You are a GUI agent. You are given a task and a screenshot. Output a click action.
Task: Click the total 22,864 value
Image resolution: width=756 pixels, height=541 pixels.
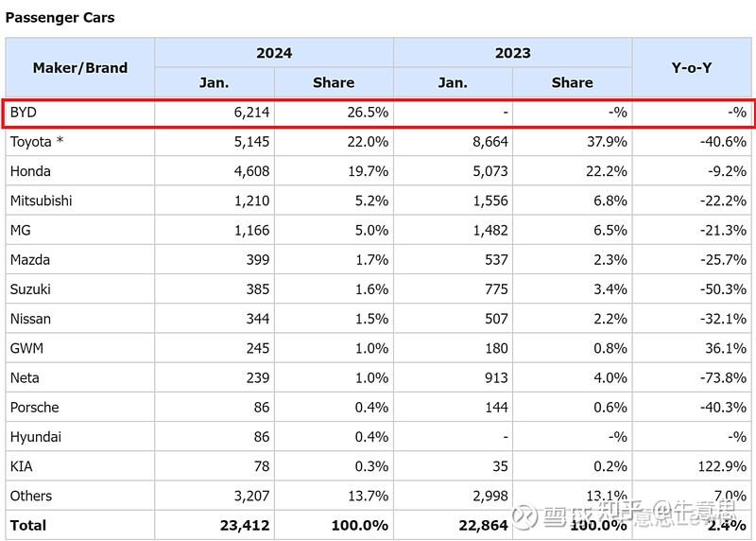pos(454,525)
